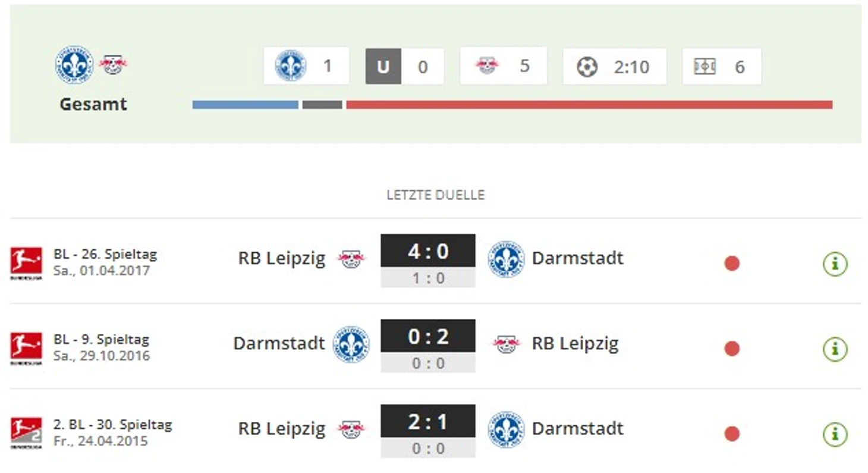This screenshot has height=473, width=868.
Task: Click the blue Darmstadt wins bar segment
Action: (x=246, y=105)
